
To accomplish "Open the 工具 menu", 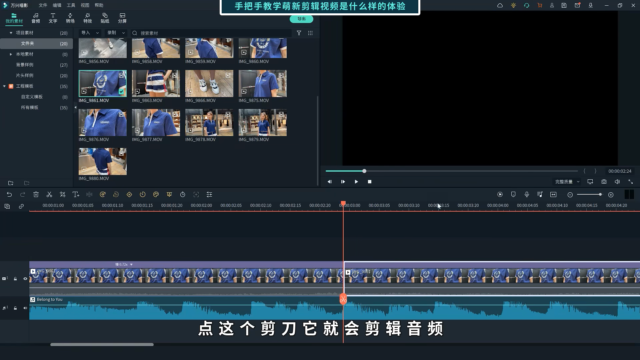I will 71,5.
